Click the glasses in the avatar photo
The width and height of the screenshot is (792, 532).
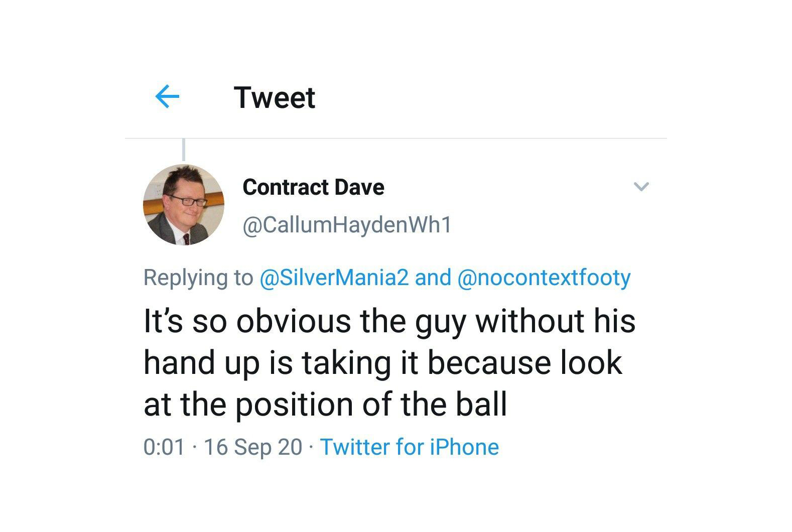point(187,200)
